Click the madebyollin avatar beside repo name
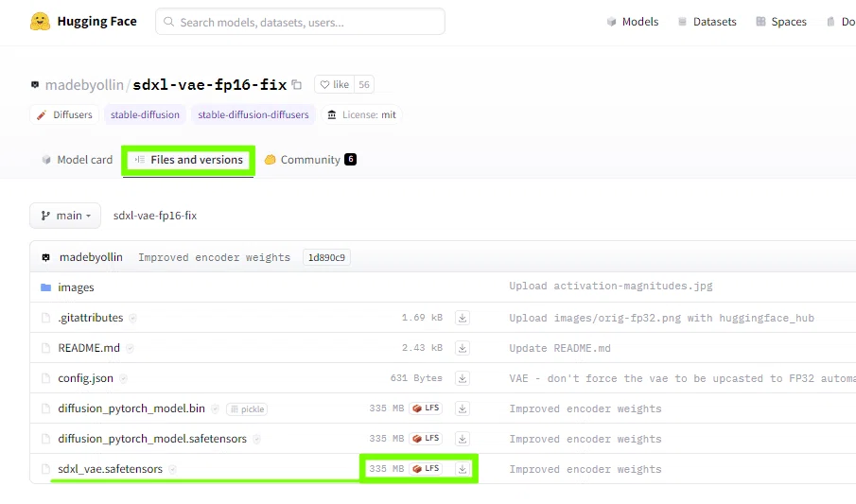This screenshot has width=856, height=504. click(35, 85)
